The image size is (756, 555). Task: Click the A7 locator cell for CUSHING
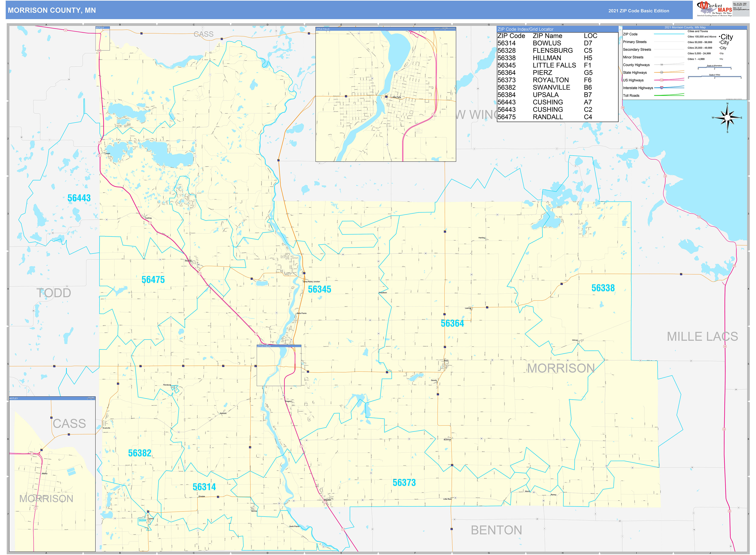coord(588,102)
